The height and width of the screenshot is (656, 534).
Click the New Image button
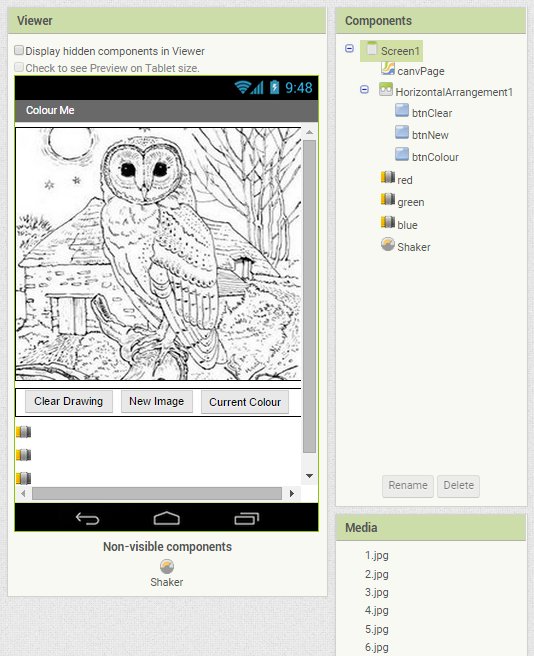click(157, 402)
